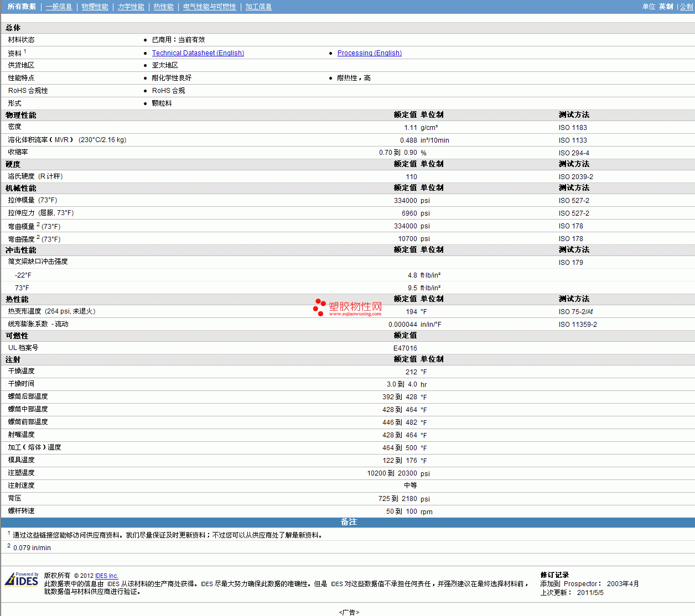Click test method ISO 1133
Viewport: 695px width, 616px height.
(x=573, y=140)
